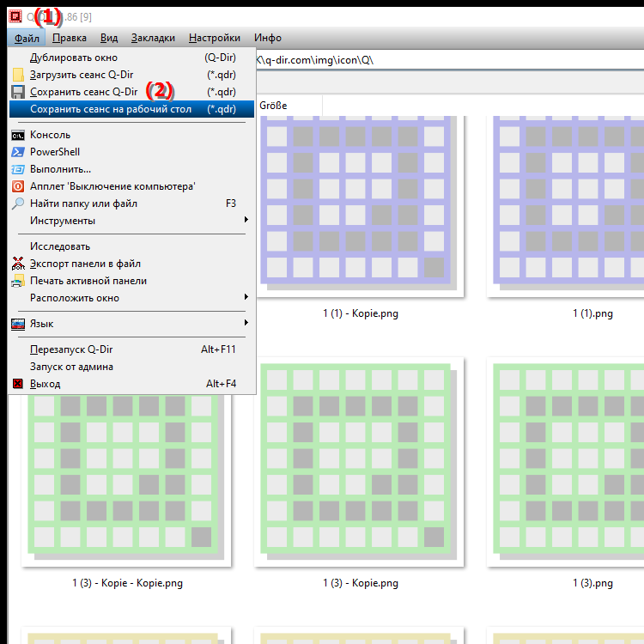Screen dimensions: 644x644
Task: Click the PowerShell icon in the menu
Action: tap(18, 152)
